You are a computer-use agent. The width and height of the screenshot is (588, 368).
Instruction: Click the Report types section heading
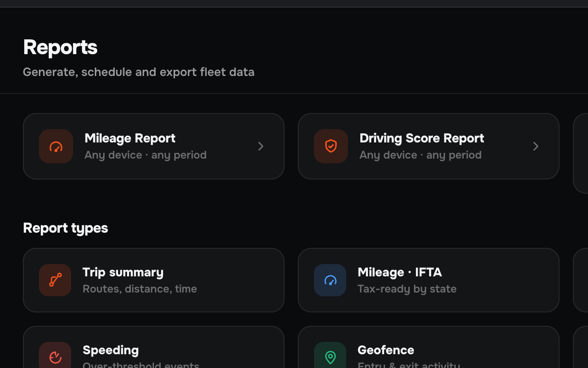pyautogui.click(x=65, y=228)
